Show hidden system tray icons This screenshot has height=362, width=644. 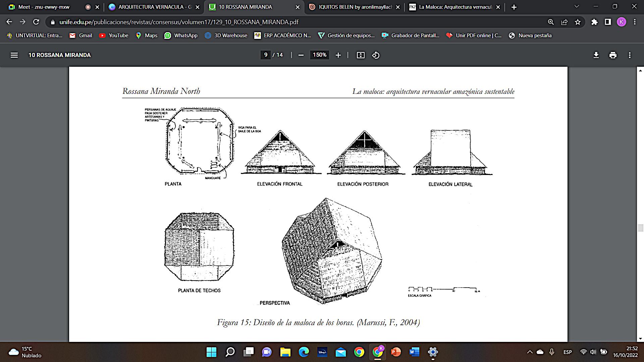tap(530, 352)
